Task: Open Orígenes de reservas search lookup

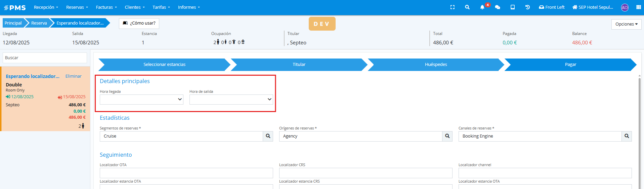Action: [447, 136]
